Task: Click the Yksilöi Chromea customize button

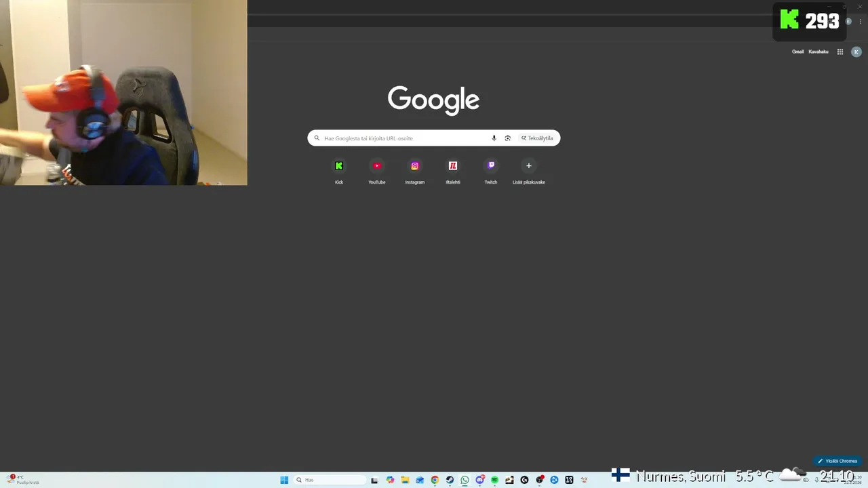Action: (x=837, y=461)
